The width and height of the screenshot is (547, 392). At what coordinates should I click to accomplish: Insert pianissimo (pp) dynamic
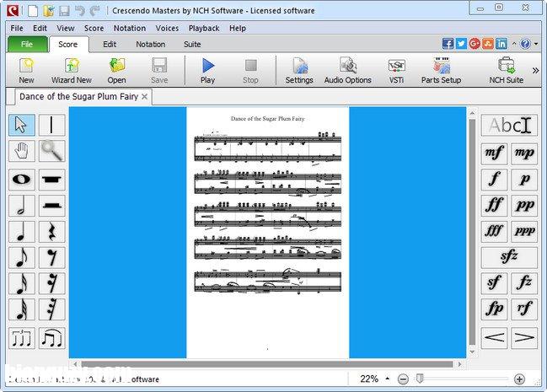tap(524, 205)
